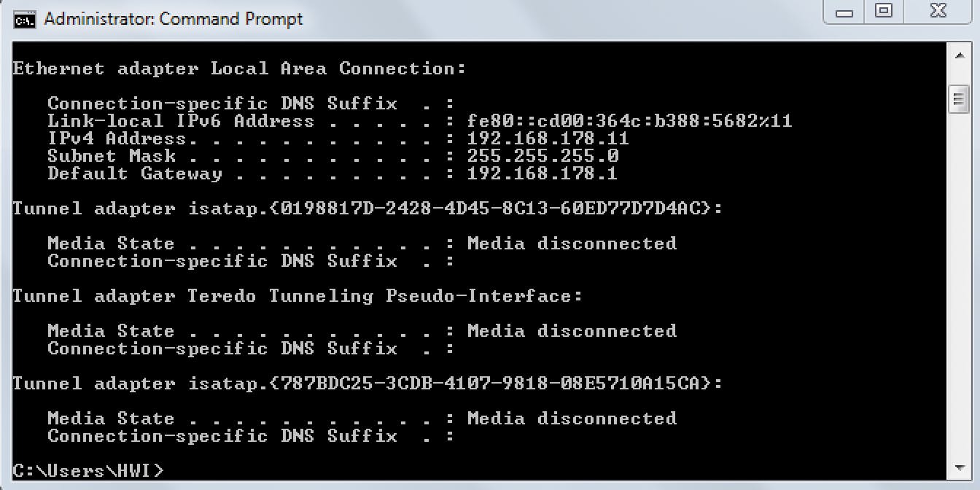980x490 pixels.
Task: Maximize the Command Prompt window
Action: click(884, 11)
